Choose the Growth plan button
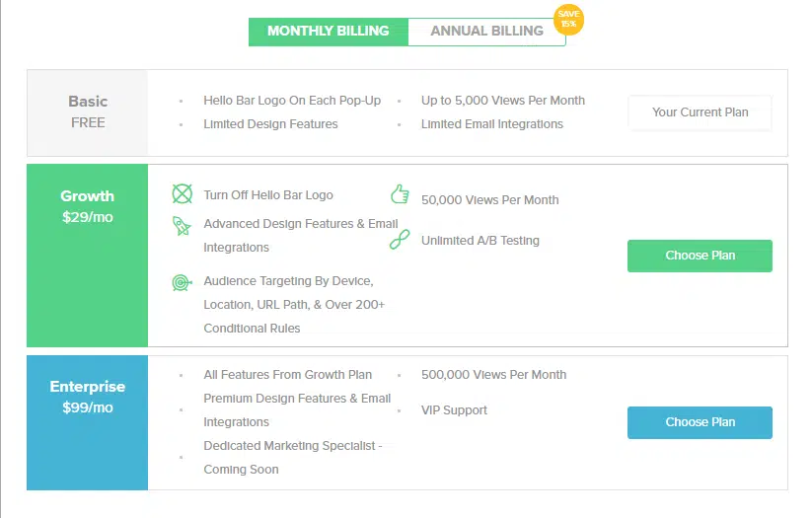This screenshot has height=518, width=812. point(700,256)
